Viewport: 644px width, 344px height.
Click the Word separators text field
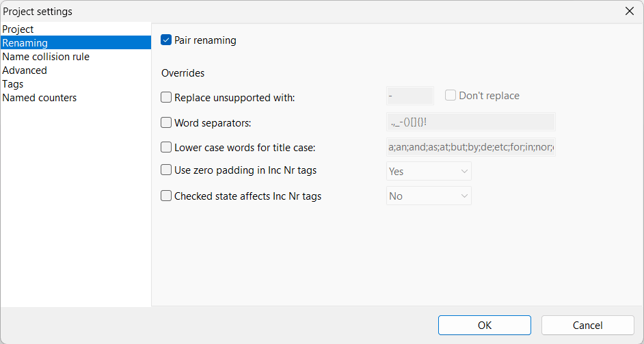coord(470,122)
